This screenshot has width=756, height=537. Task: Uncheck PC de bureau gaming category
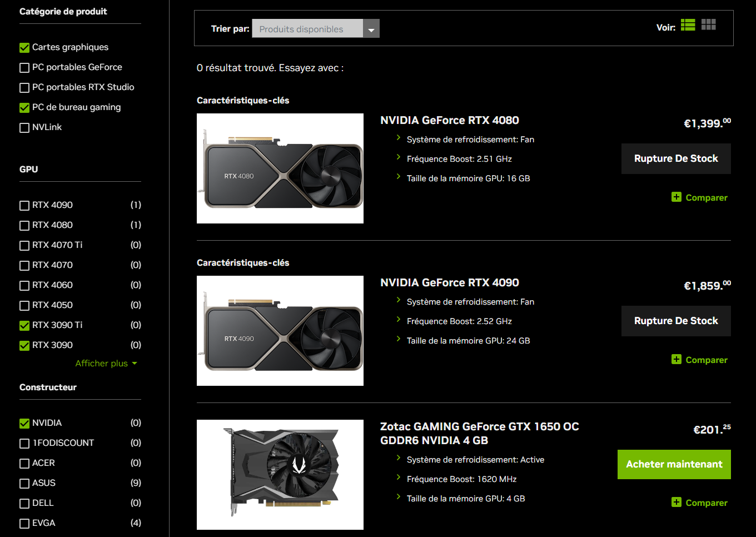click(x=24, y=108)
